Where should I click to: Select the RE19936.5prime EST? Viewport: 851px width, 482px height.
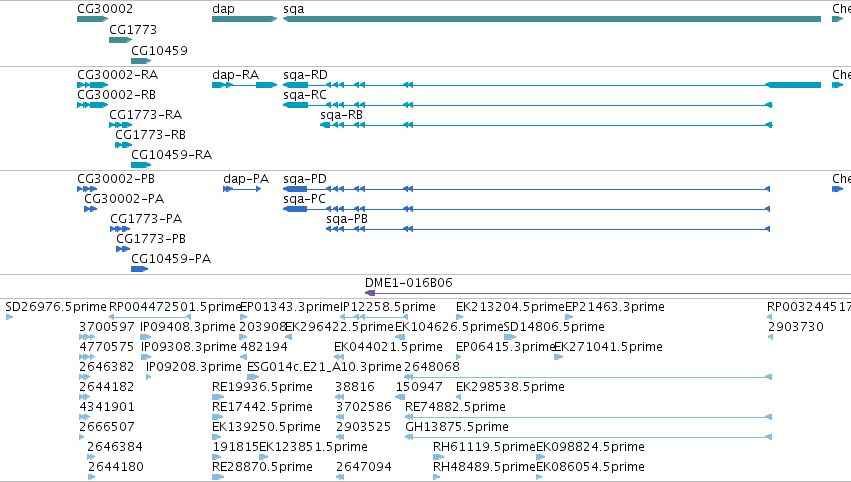(x=218, y=397)
